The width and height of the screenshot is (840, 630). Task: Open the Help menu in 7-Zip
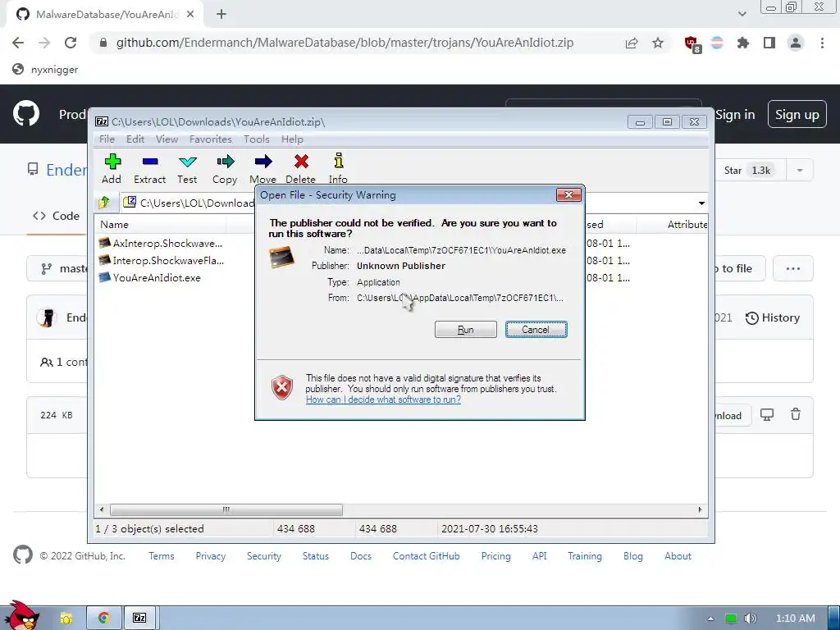pos(292,139)
